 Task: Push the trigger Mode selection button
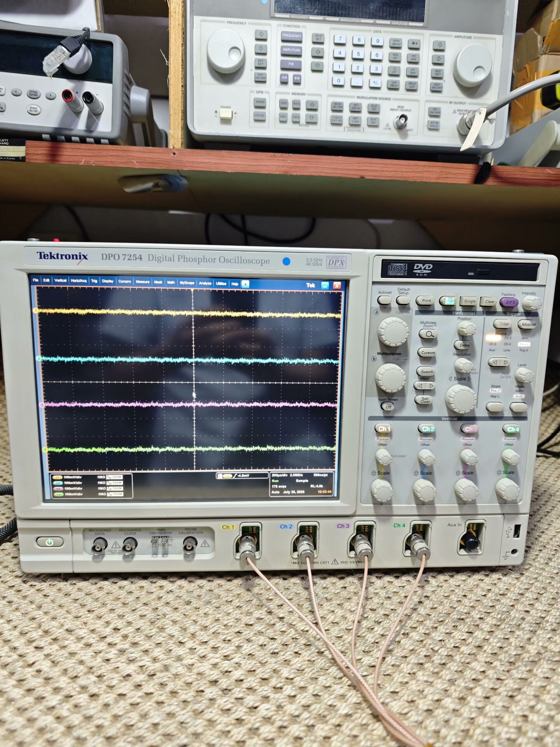point(518,408)
